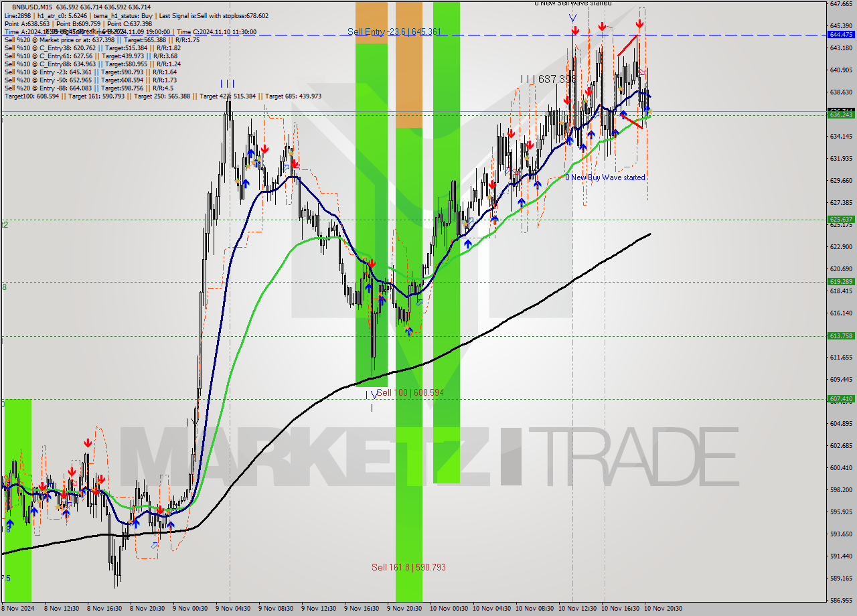The height and width of the screenshot is (616, 857).
Task: Click the 'Entry -23: 645.361' sell line
Action: [91, 72]
